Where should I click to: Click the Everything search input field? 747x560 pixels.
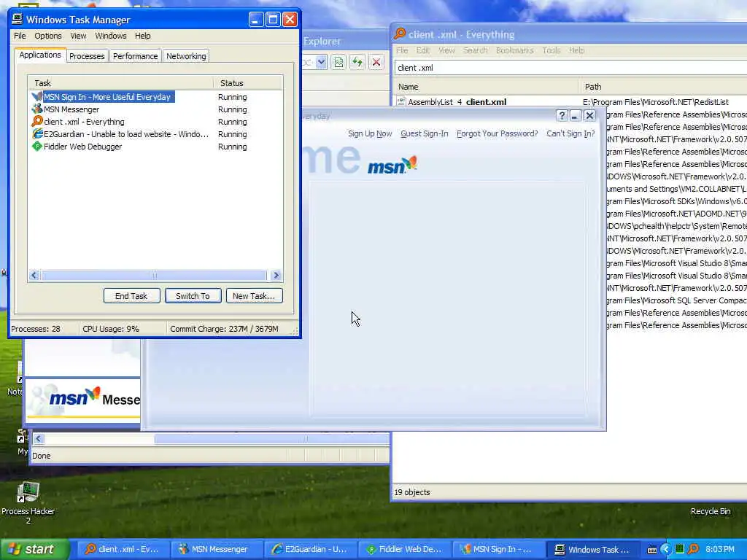570,68
